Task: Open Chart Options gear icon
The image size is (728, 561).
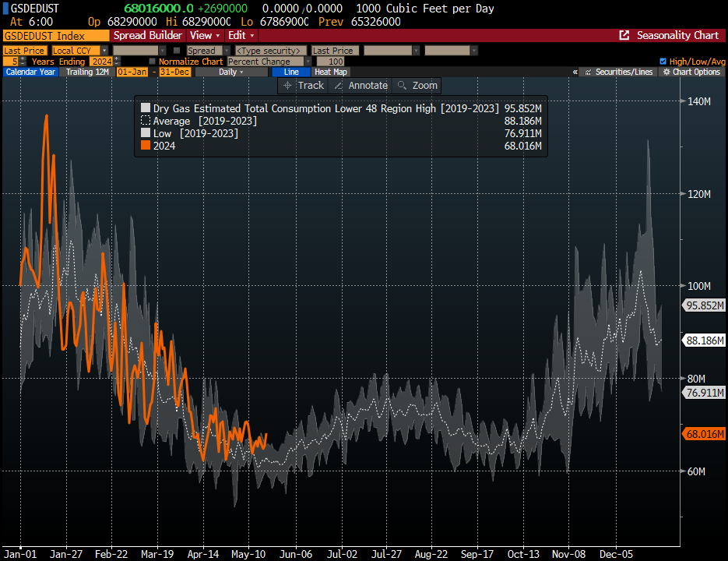Action: 666,72
